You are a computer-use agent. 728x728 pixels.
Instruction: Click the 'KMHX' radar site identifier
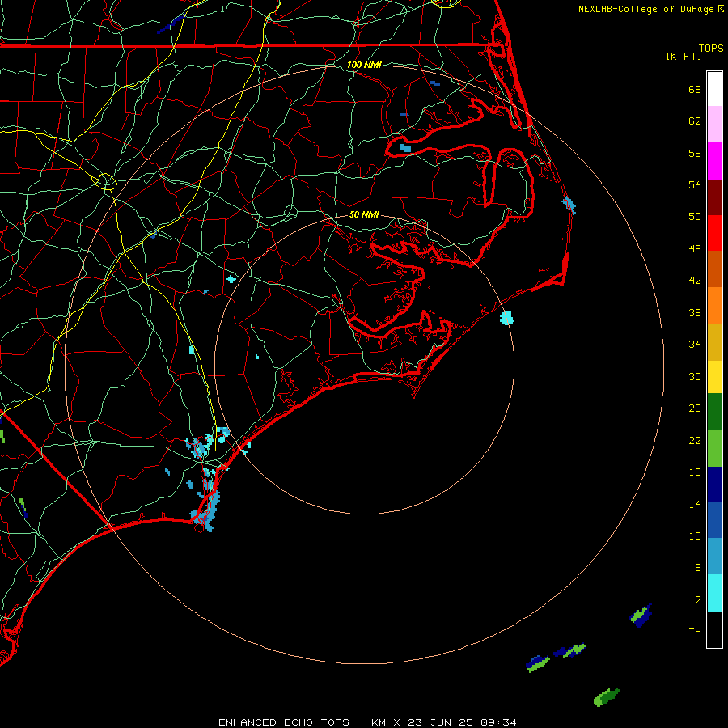(387, 722)
